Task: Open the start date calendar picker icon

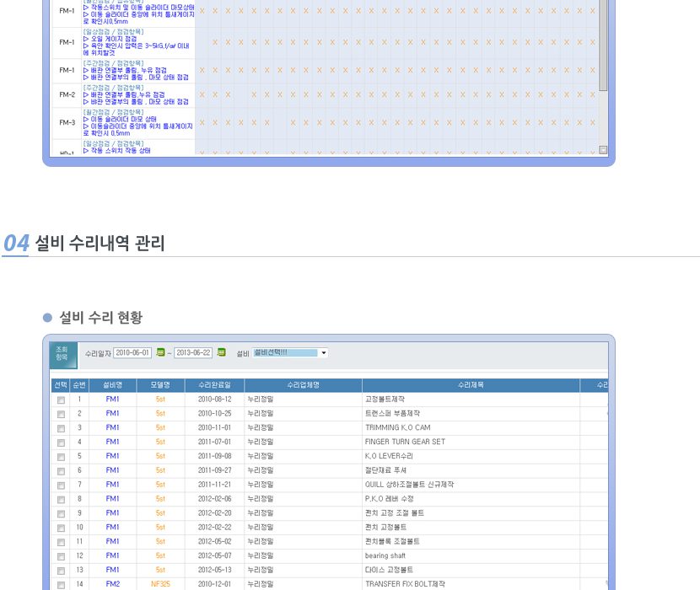Action: coord(160,353)
